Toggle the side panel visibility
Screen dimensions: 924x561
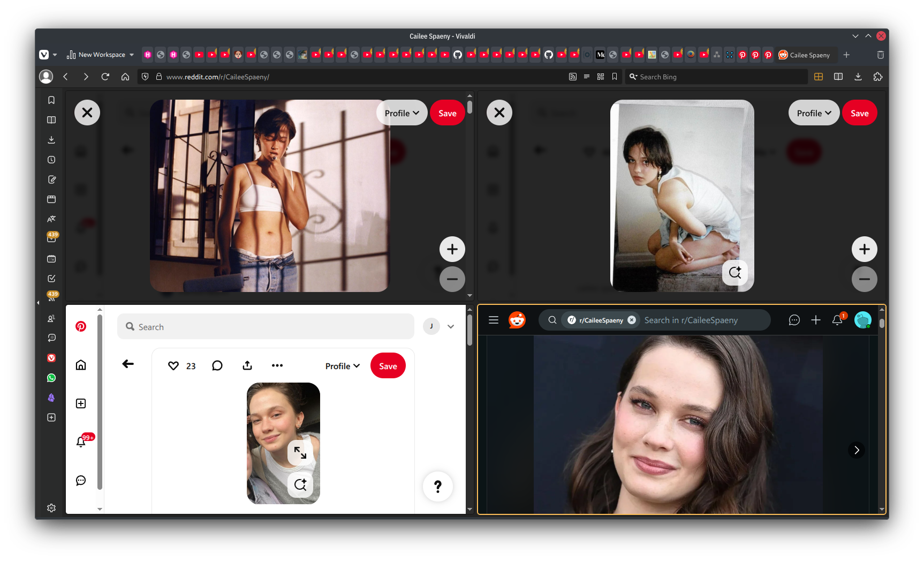point(838,77)
